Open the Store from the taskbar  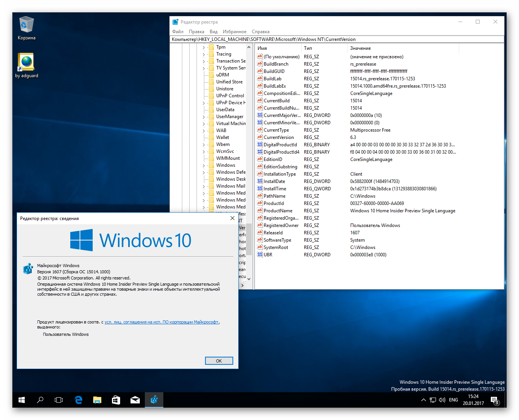coord(116,400)
